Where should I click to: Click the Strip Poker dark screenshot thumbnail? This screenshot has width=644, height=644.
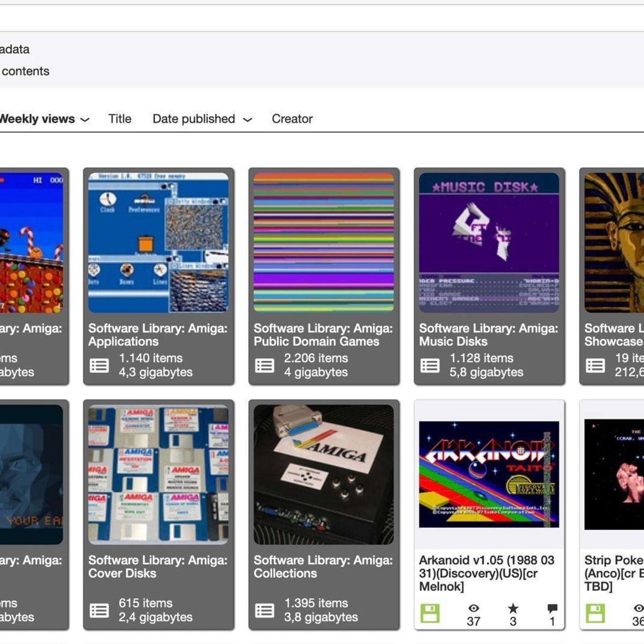[x=614, y=474]
